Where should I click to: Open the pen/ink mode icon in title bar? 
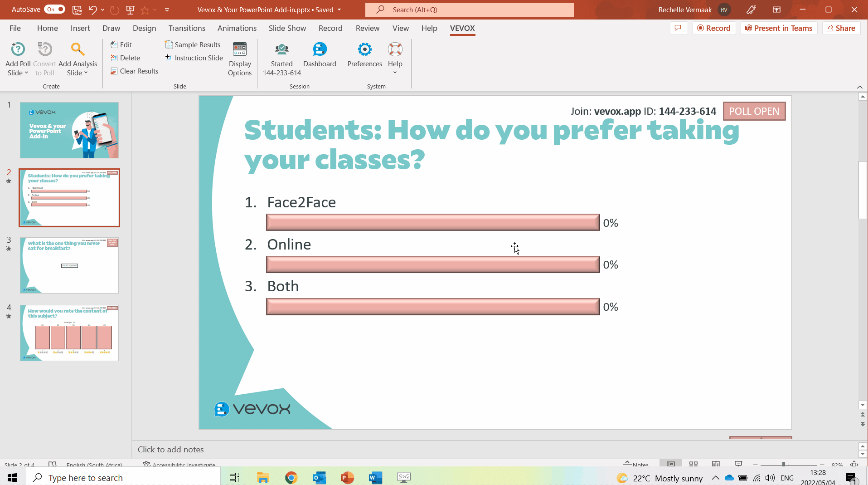pyautogui.click(x=751, y=10)
